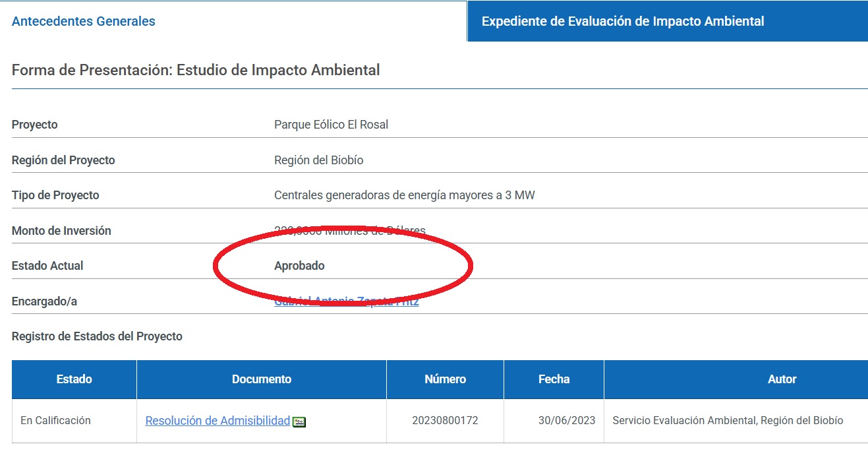
Task: Click the signed-document icon beside Resolución de Admisibilidad
Action: click(x=299, y=422)
